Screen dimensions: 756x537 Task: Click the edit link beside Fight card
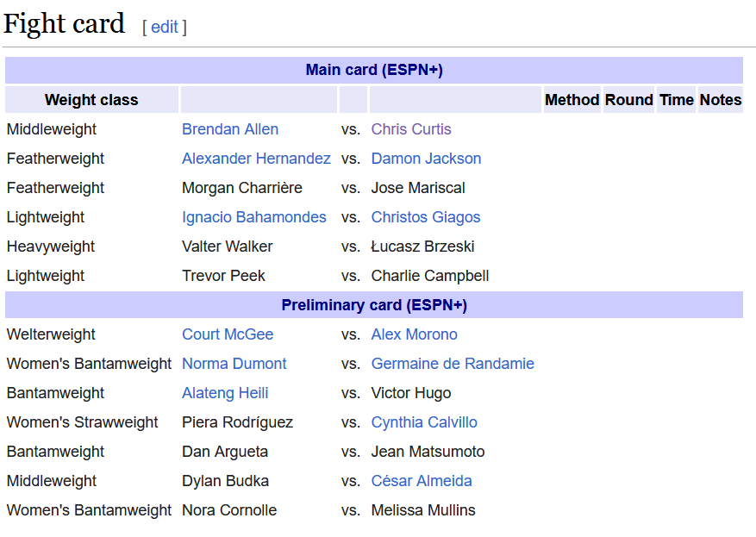pos(164,27)
